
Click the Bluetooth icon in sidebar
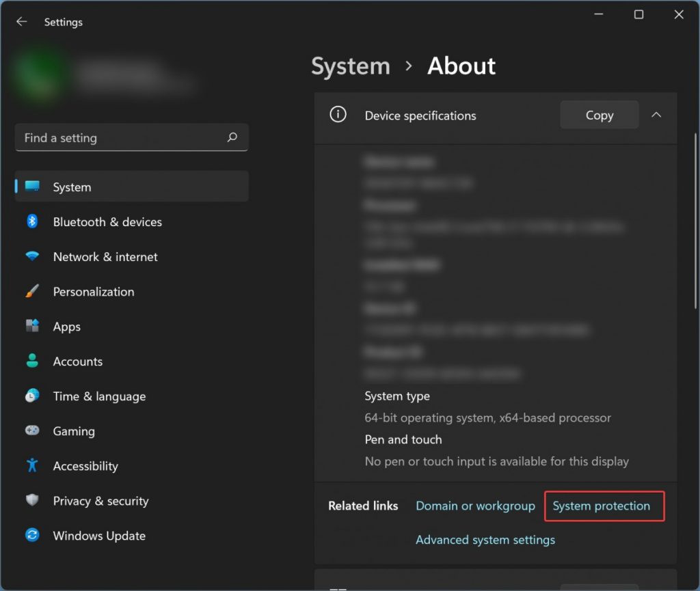click(x=32, y=221)
